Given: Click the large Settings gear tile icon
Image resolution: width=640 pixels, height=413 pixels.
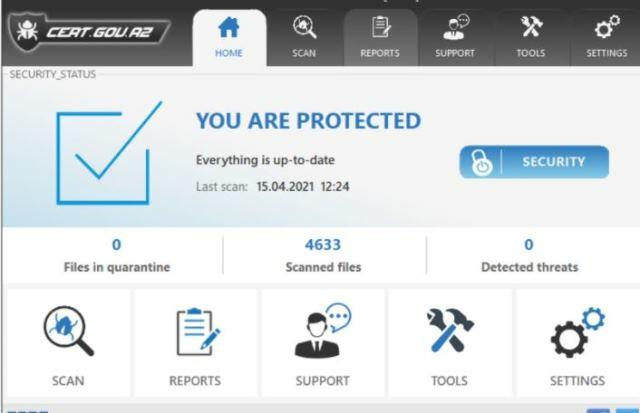Looking at the screenshot, I should 577,332.
